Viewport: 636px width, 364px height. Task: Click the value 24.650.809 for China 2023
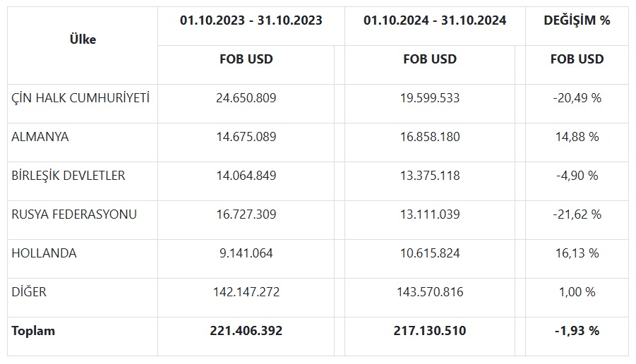point(246,98)
